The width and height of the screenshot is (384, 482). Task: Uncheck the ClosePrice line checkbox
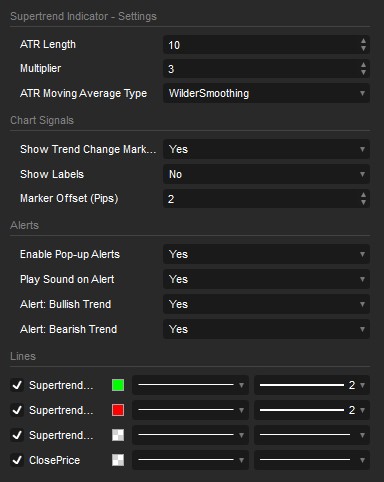[17, 460]
